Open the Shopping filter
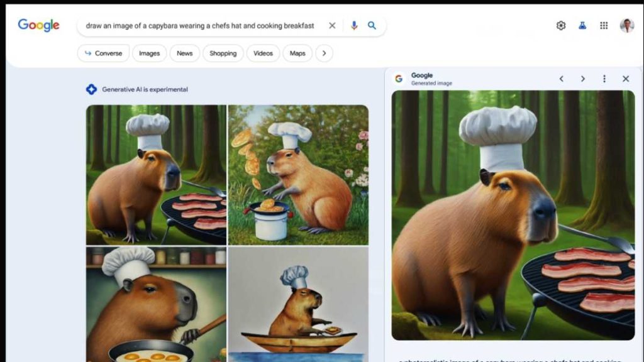The width and height of the screenshot is (644, 362). pos(223,53)
